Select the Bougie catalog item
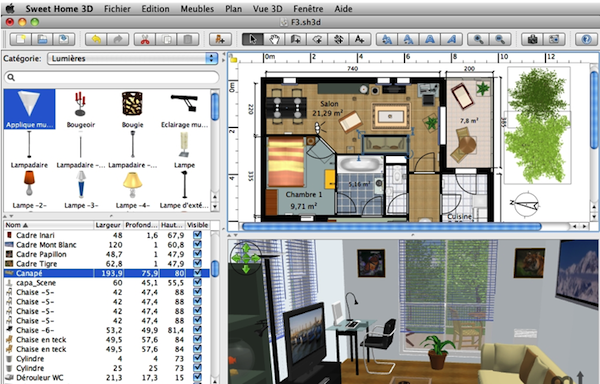The image size is (600, 384). click(132, 109)
